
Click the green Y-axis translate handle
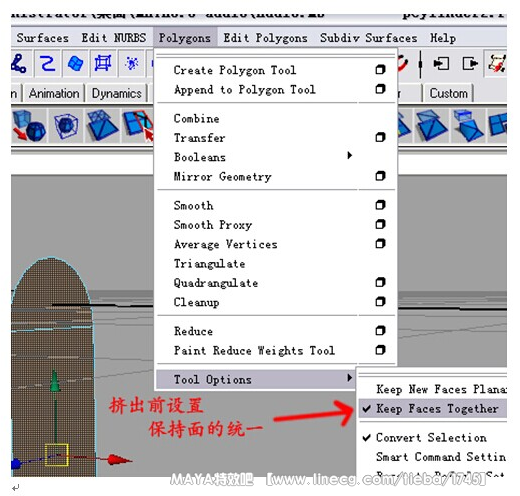pos(55,381)
